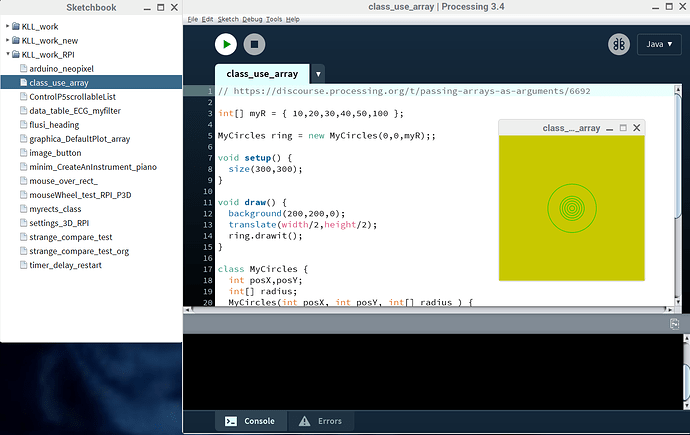Toggle the debugger butterfly icon
This screenshot has width=690, height=435.
coord(619,44)
